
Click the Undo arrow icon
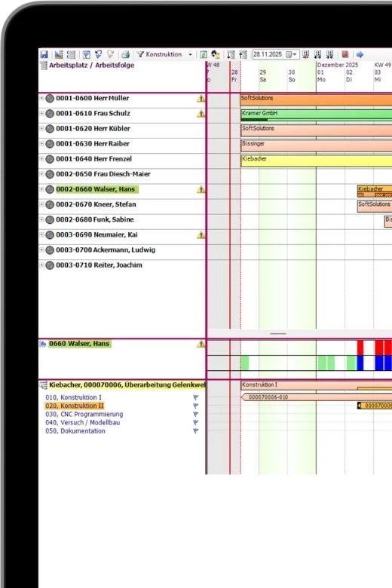99,54
